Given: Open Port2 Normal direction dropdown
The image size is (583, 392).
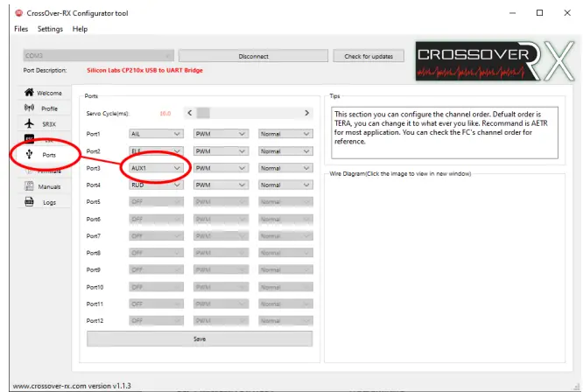Looking at the screenshot, I should (x=285, y=151).
